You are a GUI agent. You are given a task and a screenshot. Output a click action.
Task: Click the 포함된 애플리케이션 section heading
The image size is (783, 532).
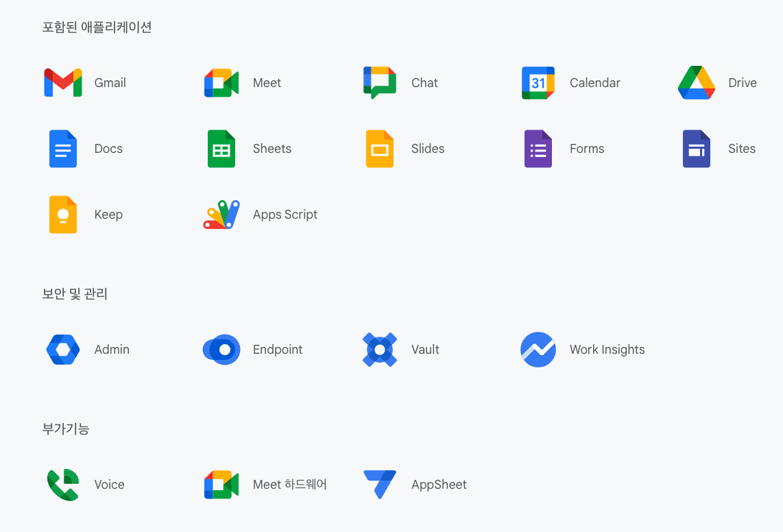[x=97, y=27]
